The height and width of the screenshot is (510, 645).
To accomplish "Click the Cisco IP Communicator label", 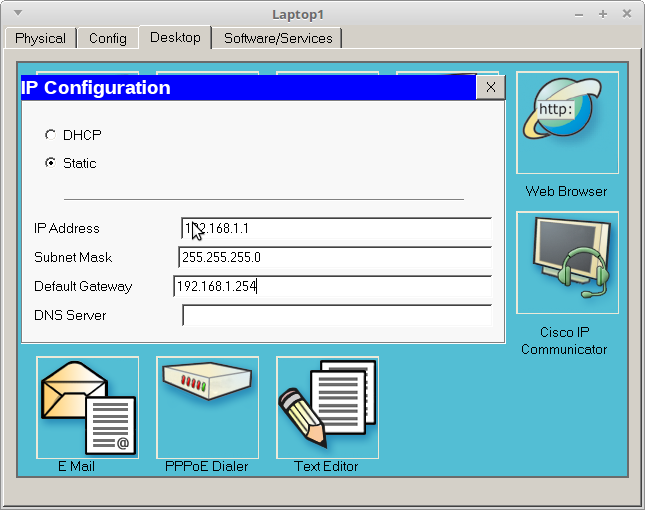I will pos(564,341).
